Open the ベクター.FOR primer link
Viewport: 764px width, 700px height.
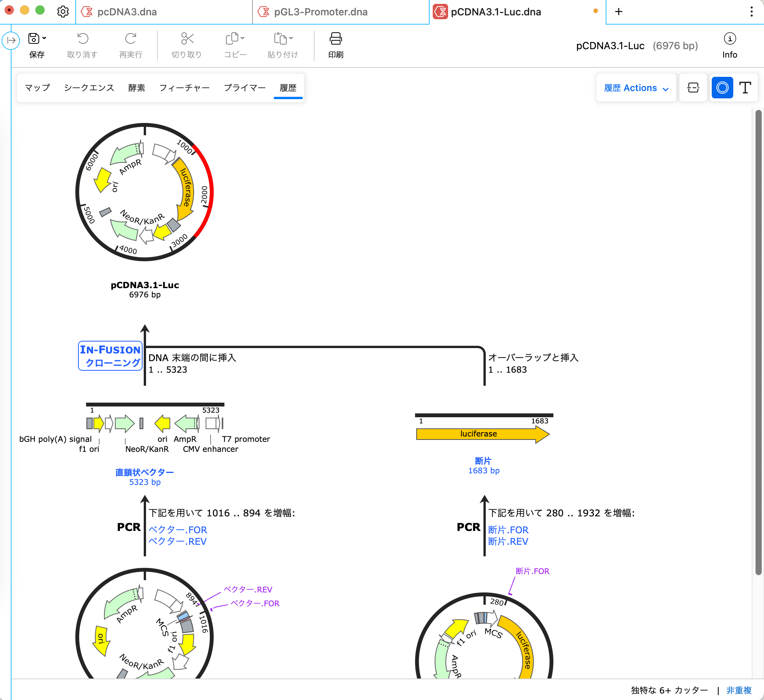[x=178, y=530]
